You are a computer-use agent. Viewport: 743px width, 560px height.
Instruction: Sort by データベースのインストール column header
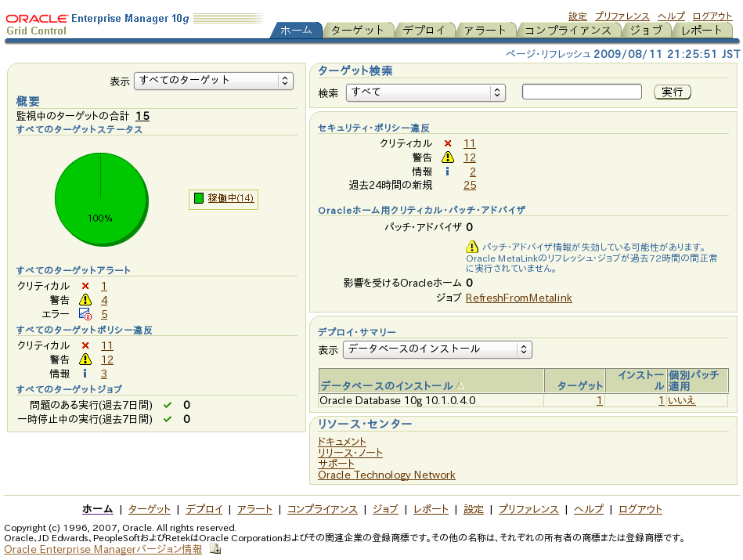click(x=387, y=385)
